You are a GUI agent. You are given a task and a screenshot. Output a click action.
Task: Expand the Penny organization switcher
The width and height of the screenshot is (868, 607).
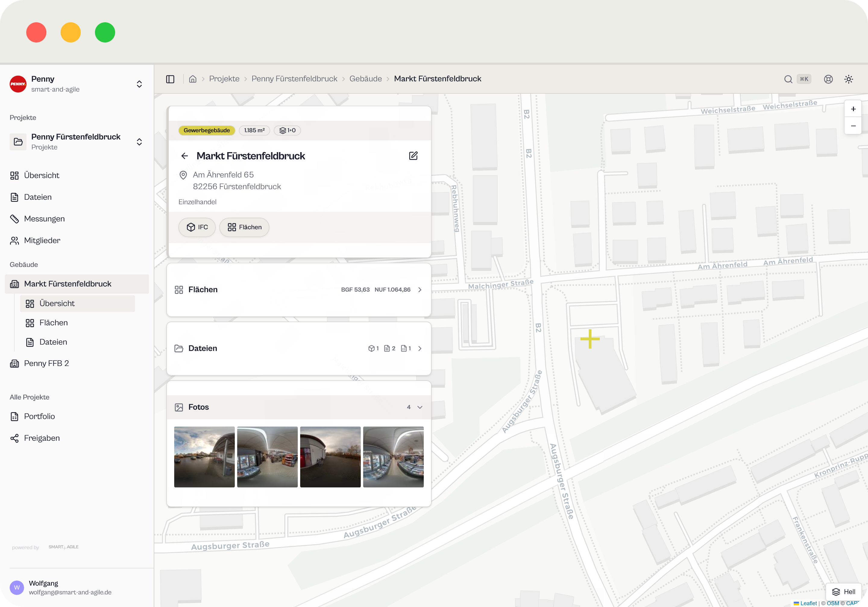(x=139, y=84)
